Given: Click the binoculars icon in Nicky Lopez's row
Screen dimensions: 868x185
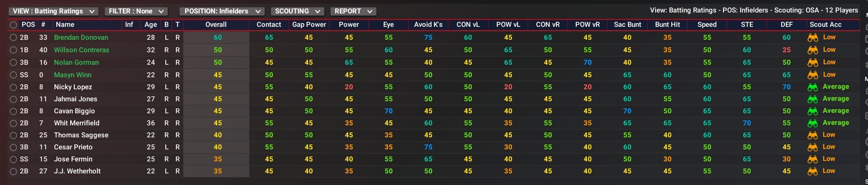Looking at the screenshot, I should coord(813,87).
